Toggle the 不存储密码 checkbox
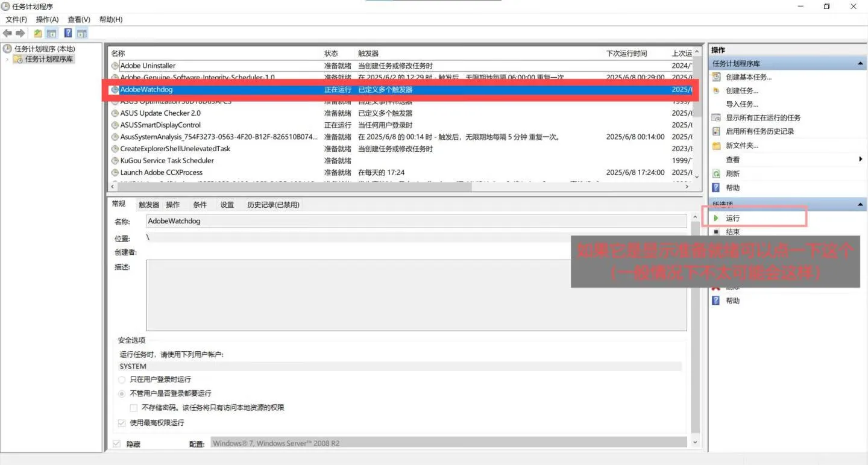Image resolution: width=868 pixels, height=465 pixels. pos(134,408)
